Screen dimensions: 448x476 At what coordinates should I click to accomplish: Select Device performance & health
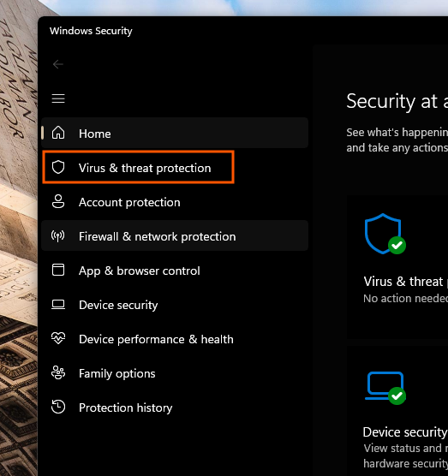click(x=175, y=338)
